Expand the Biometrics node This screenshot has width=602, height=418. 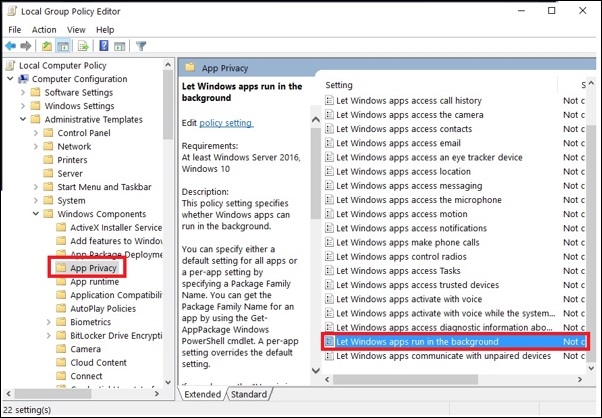click(48, 322)
